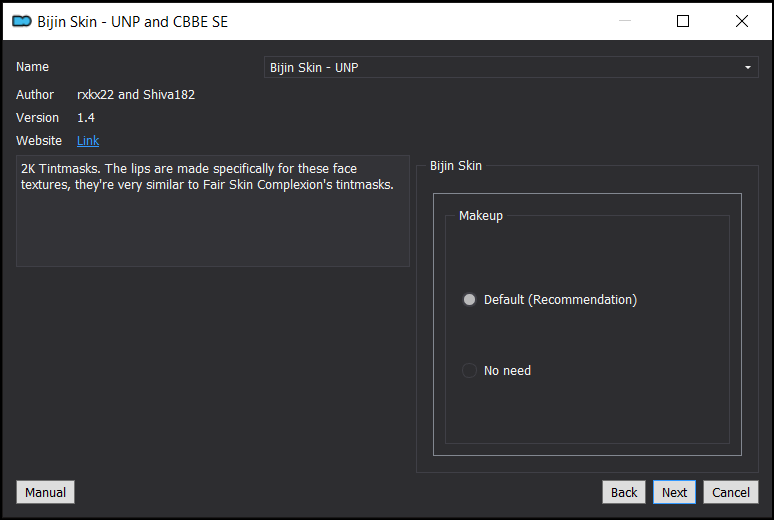The height and width of the screenshot is (520, 774).
Task: Click the Mod Organizer icon in title bar
Action: (x=22, y=21)
